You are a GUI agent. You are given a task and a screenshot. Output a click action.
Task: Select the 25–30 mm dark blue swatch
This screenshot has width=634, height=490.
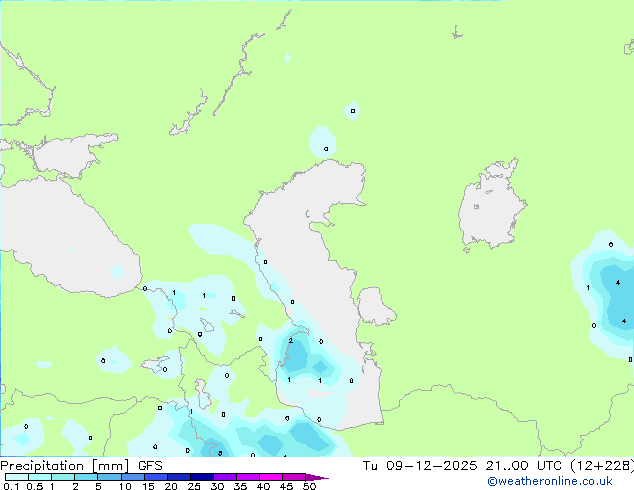click(201, 477)
